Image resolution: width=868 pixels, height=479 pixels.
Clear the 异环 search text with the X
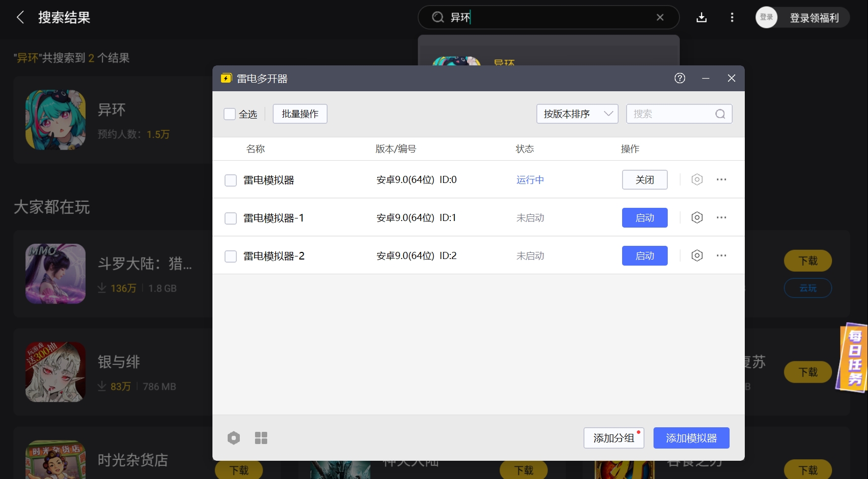[x=660, y=17]
